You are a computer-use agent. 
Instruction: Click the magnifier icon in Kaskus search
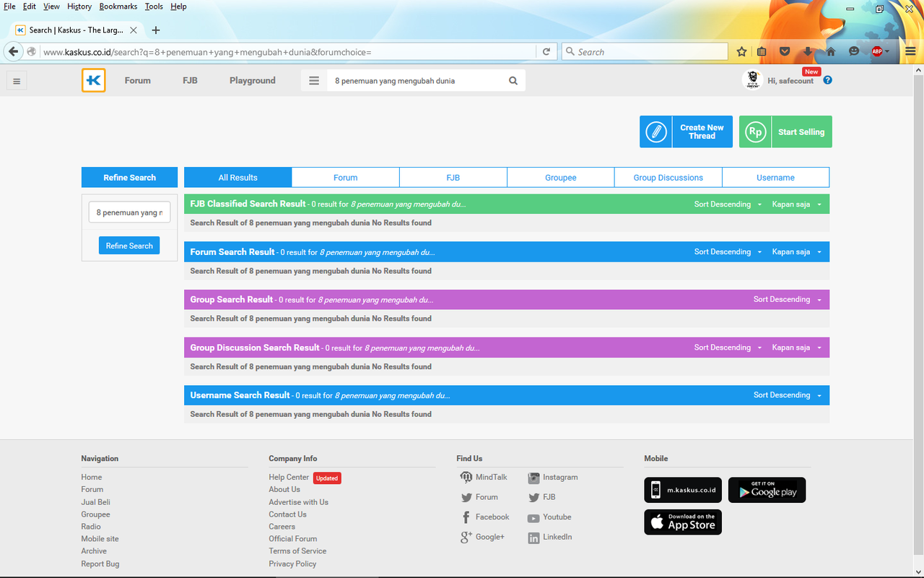(x=513, y=81)
